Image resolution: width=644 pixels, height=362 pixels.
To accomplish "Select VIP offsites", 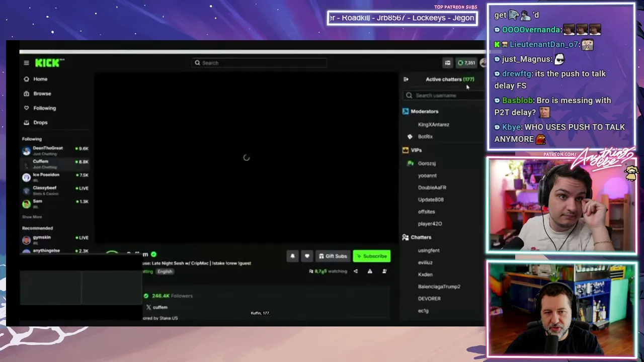I will coord(426,212).
